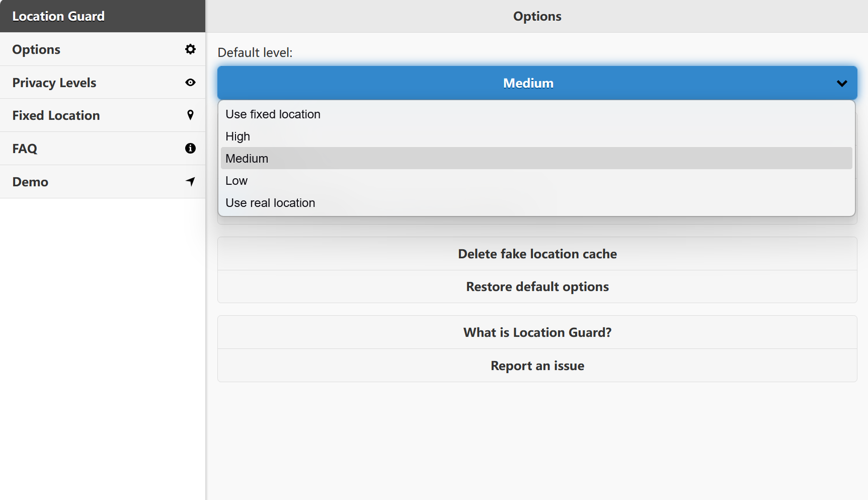
Task: Select the highlighted Medium entry
Action: [247, 158]
